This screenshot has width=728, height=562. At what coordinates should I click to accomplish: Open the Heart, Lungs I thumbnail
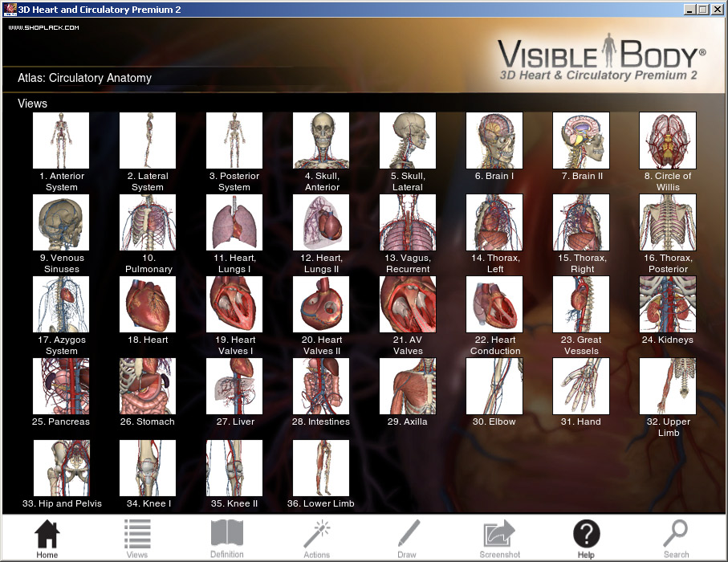click(234, 222)
